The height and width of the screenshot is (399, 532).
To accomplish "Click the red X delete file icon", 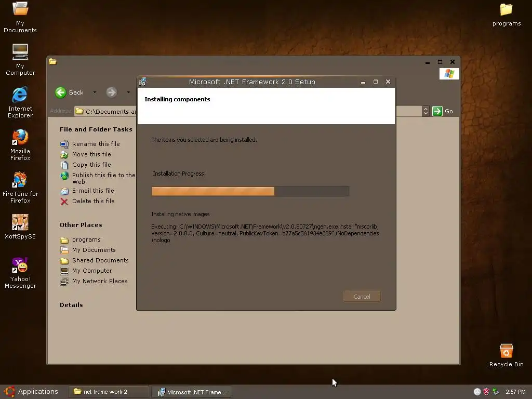I will coord(64,202).
